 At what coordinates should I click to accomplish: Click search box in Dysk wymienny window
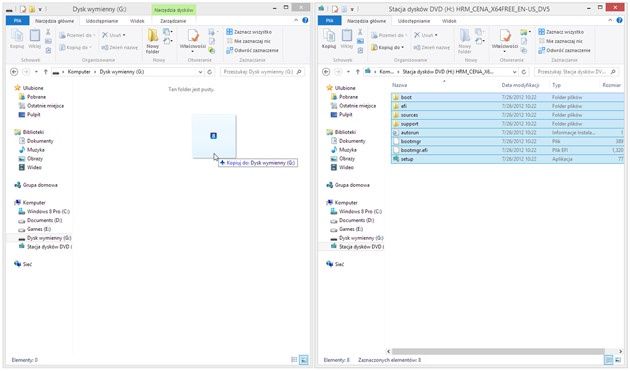[262, 72]
